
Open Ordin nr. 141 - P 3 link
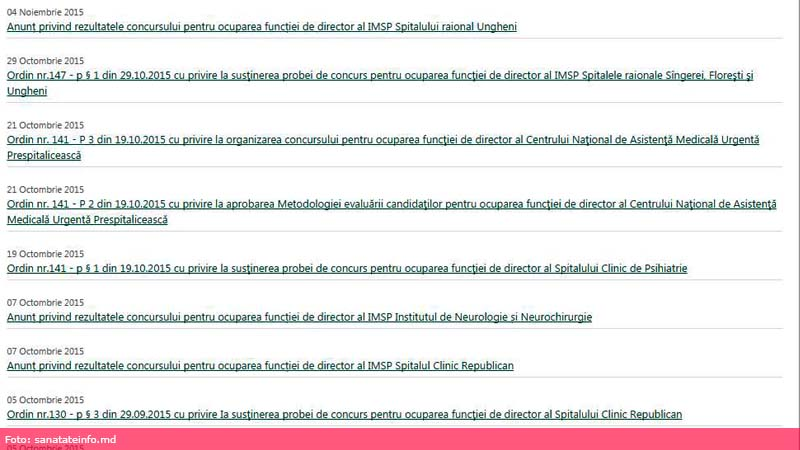click(x=382, y=140)
